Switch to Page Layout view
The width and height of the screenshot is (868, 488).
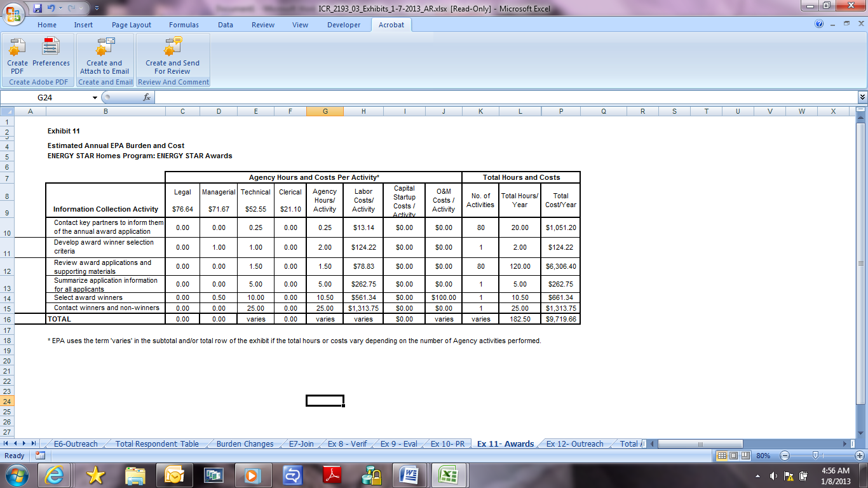(733, 456)
